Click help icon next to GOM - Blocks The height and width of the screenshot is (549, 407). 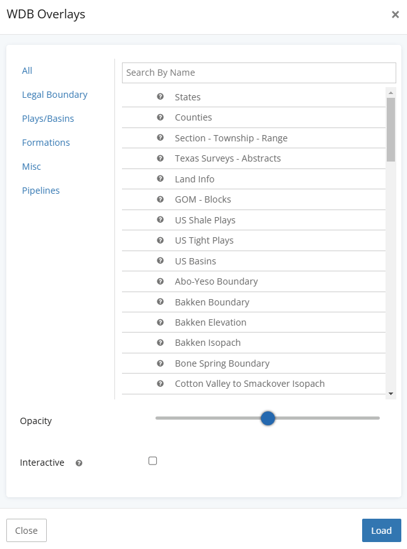(160, 199)
